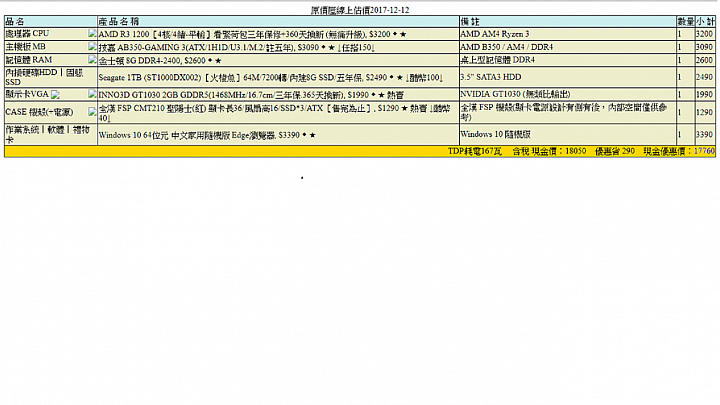Click the subtotal 3200 in the CPU row
Screen dimensions: 720x405
tap(704, 34)
